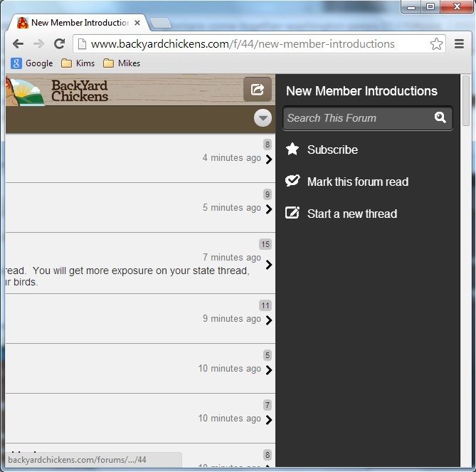Go back using the browser back arrow
This screenshot has height=472, width=476.
18,44
